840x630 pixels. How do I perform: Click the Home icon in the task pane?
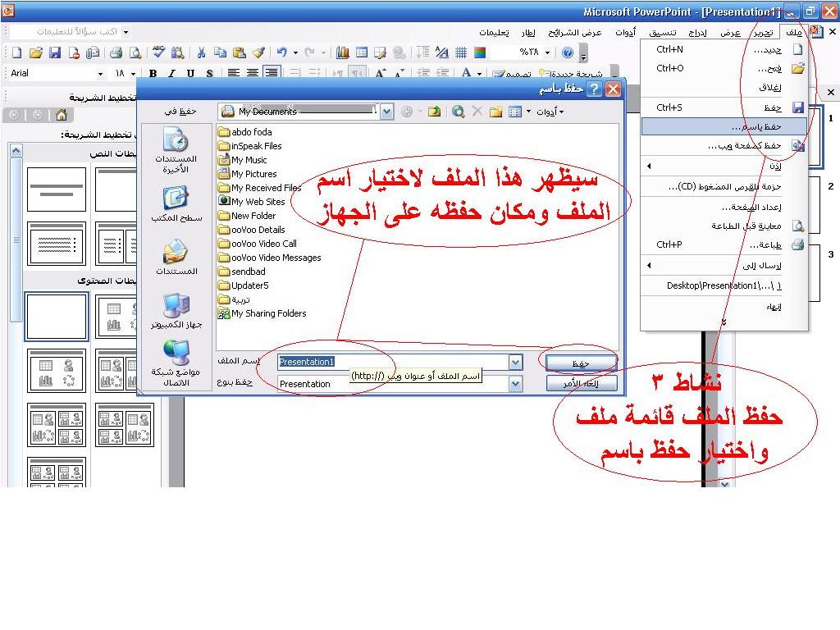coord(62,115)
